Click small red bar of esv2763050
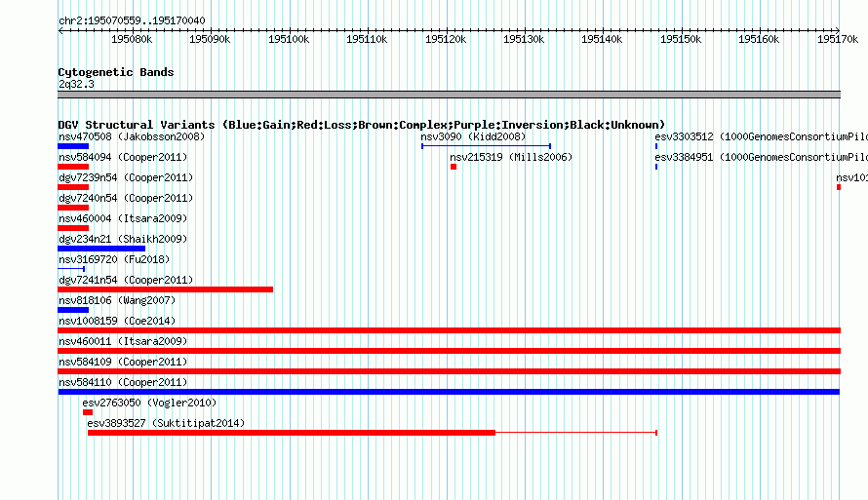The image size is (868, 500). tap(88, 412)
